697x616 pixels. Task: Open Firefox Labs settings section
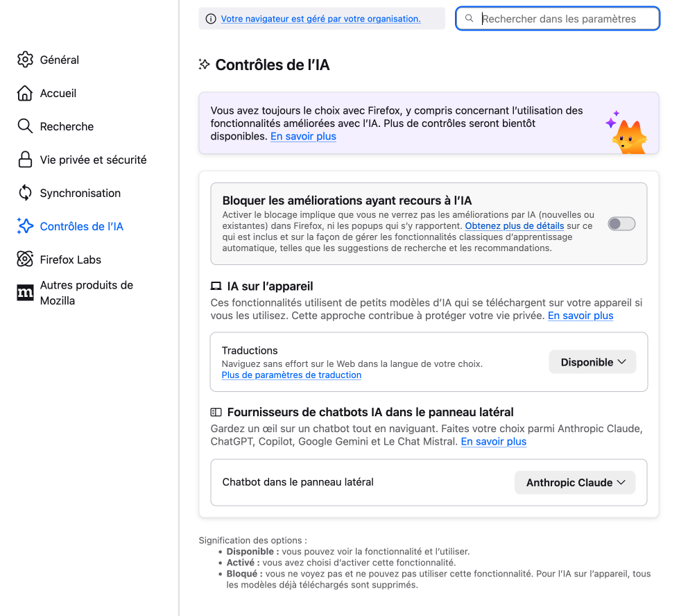point(71,259)
